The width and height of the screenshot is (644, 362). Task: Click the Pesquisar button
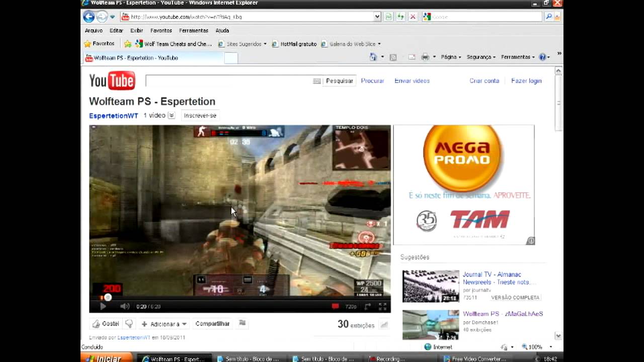pos(339,80)
